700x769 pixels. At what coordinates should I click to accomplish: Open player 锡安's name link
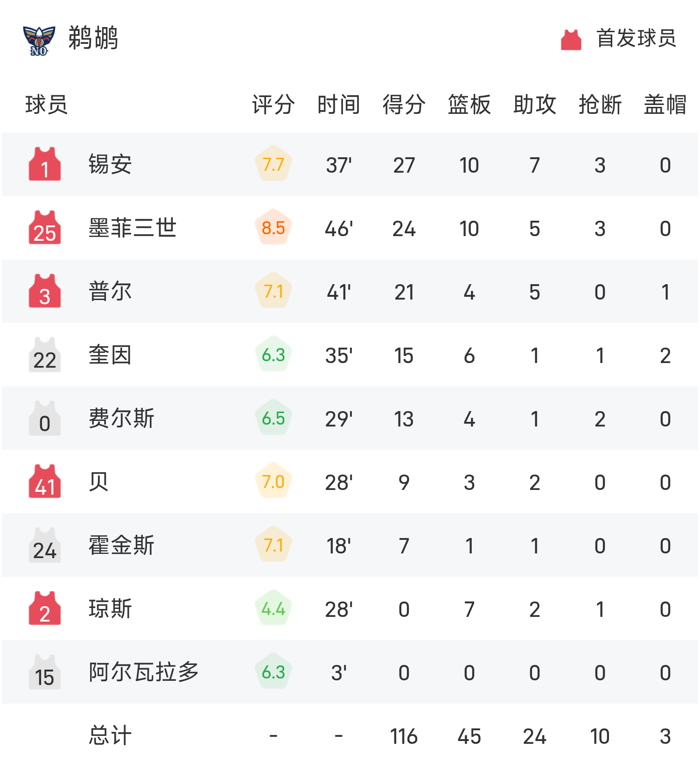point(110,165)
